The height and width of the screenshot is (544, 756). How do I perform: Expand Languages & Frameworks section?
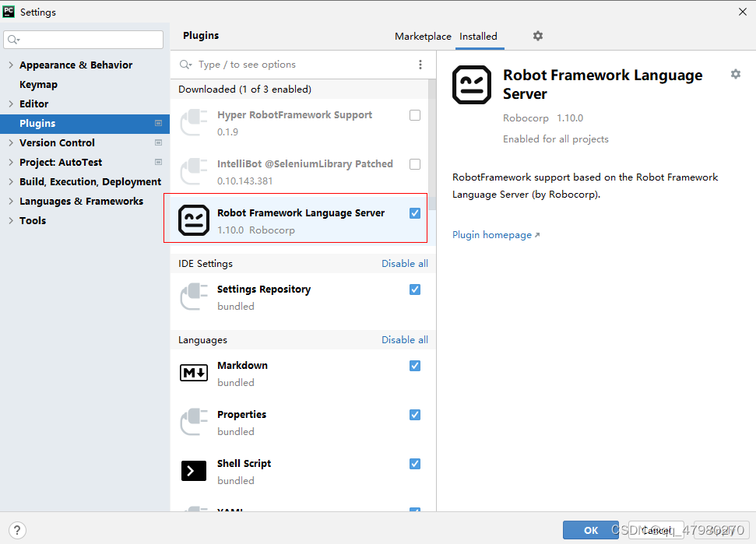tap(11, 201)
